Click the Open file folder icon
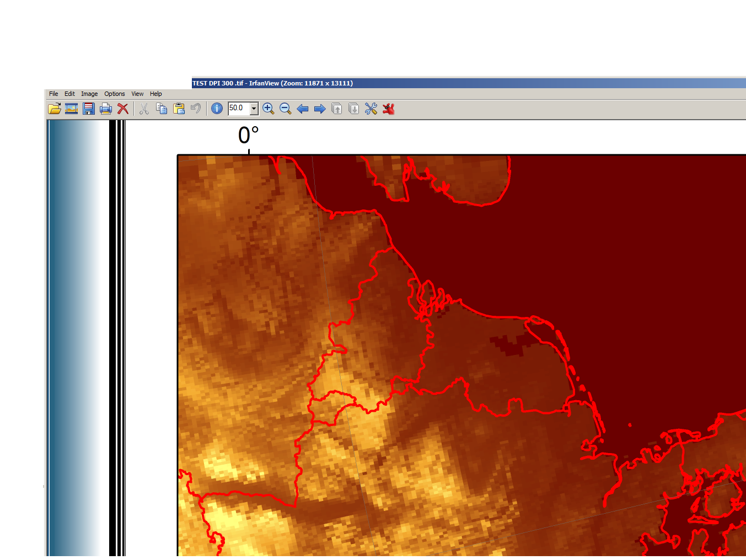 [x=54, y=109]
